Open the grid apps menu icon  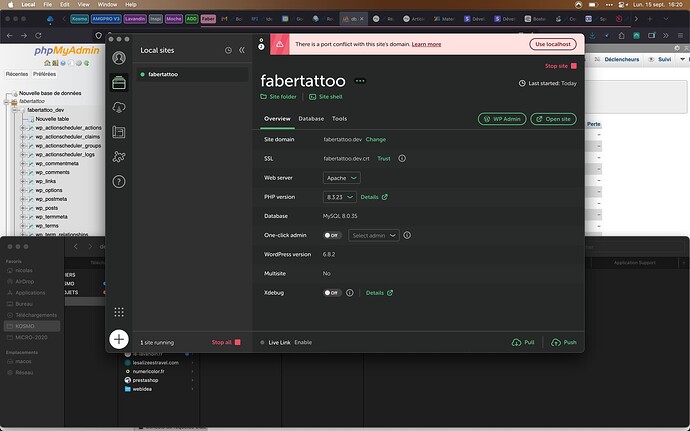[x=119, y=312]
